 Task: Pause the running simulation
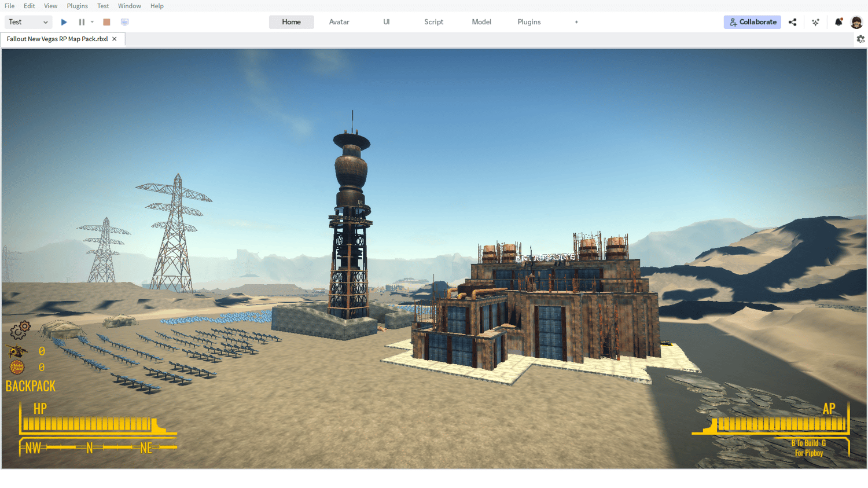coord(82,22)
